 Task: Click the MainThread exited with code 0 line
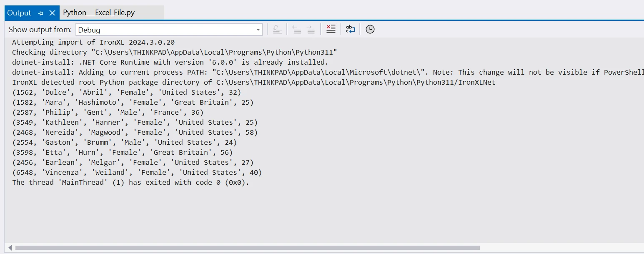pyautogui.click(x=130, y=182)
